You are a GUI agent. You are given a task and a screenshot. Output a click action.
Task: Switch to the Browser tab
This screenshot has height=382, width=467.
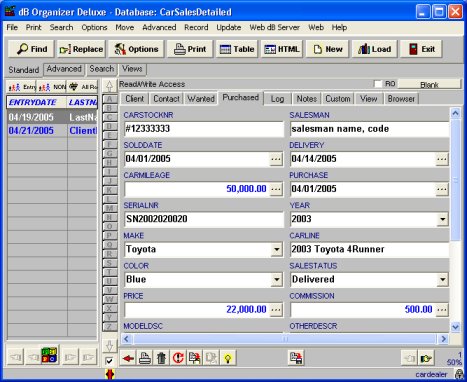pos(401,99)
